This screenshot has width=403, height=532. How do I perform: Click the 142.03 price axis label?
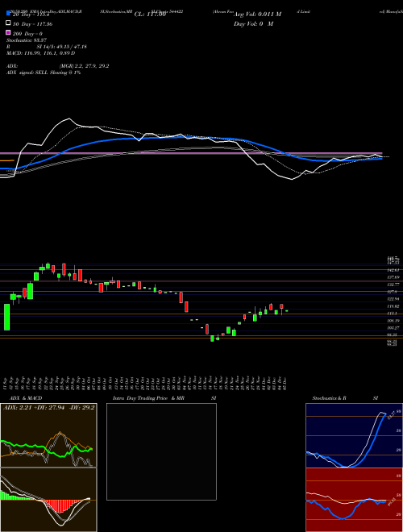(x=395, y=270)
